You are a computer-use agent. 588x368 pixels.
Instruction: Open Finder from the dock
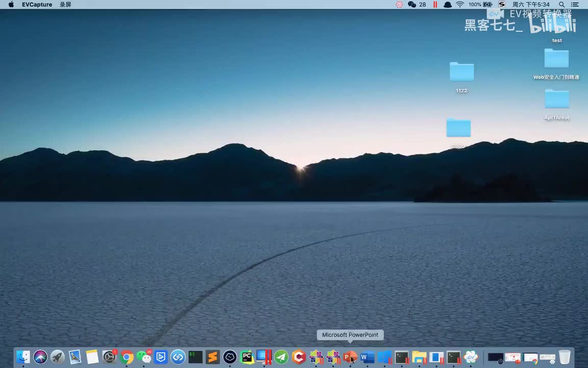pos(23,357)
